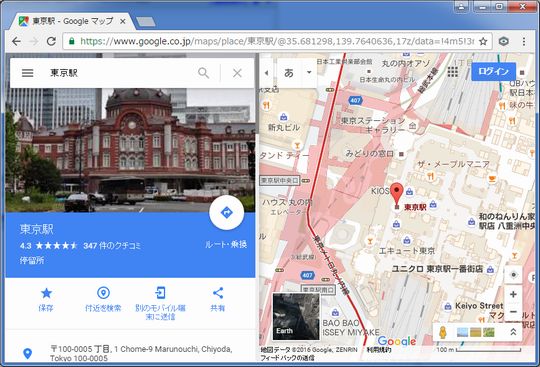Search nearby with the 付近を検索 icon
540x367 pixels.
(x=103, y=293)
